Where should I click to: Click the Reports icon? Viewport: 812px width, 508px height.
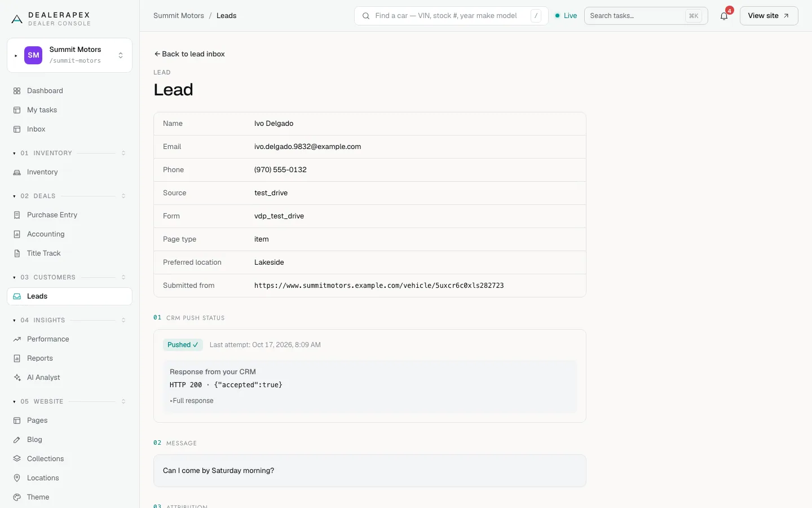coord(17,358)
